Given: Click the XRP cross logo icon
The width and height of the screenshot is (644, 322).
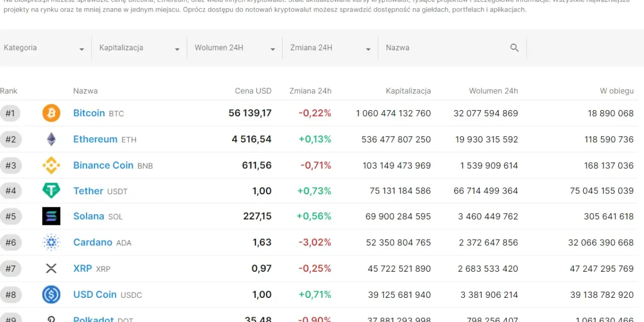Looking at the screenshot, I should tap(51, 269).
